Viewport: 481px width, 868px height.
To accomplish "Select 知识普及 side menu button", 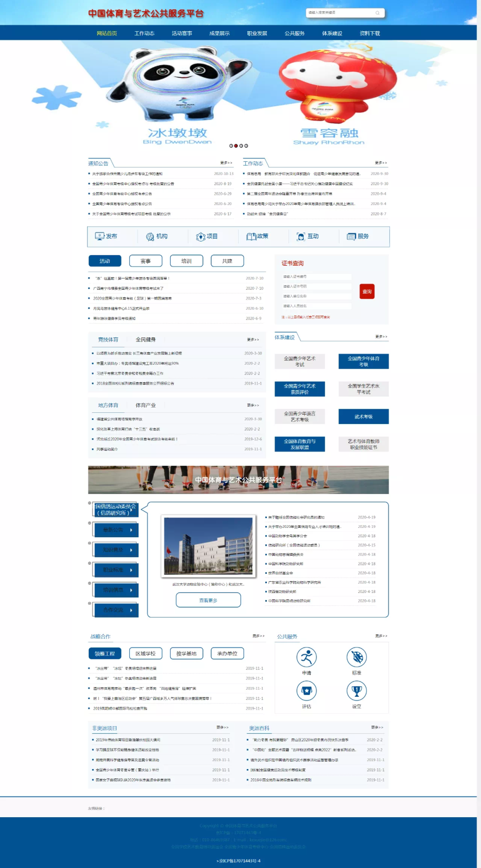I will click(116, 550).
